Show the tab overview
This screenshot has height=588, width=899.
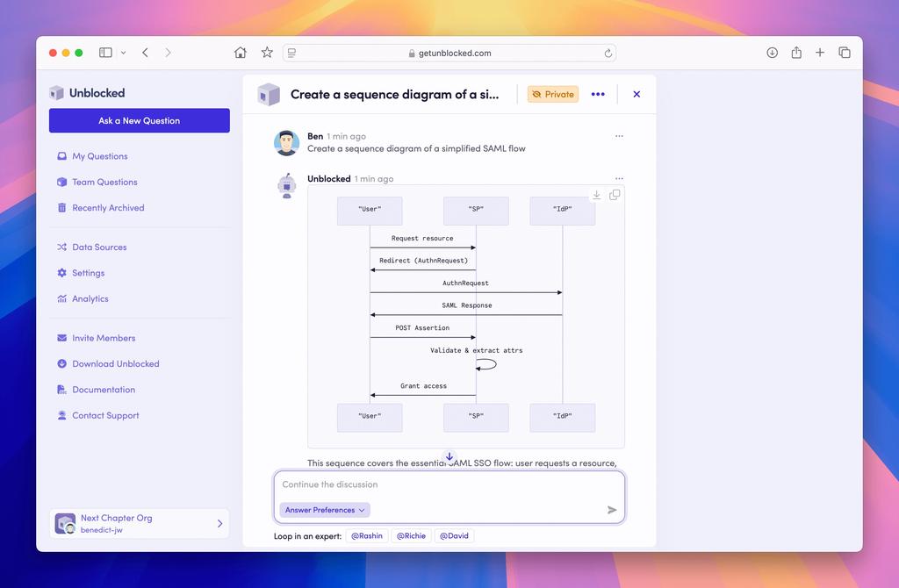click(845, 53)
